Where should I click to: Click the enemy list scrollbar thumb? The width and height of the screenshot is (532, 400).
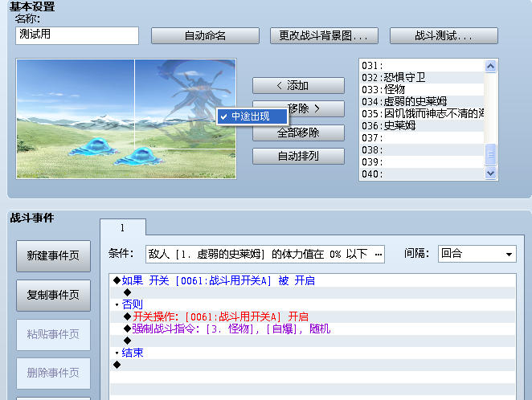[x=490, y=154]
